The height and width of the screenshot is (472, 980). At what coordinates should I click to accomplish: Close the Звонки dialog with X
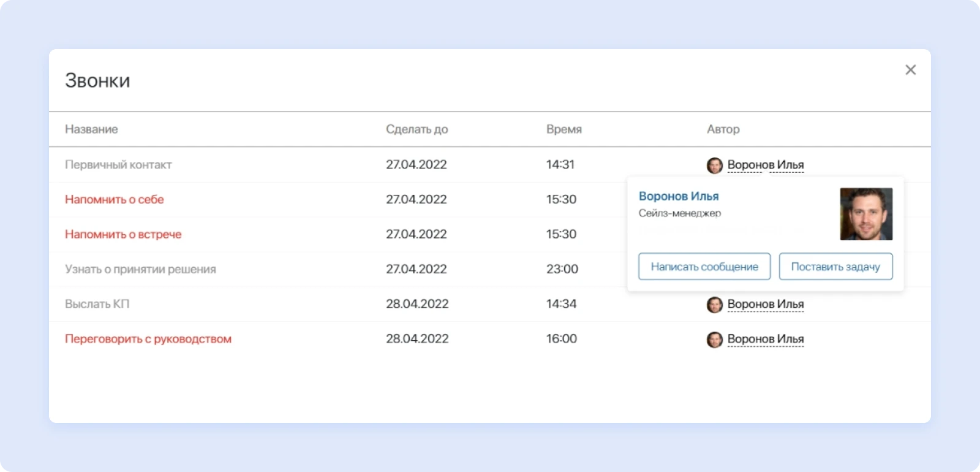tap(910, 70)
